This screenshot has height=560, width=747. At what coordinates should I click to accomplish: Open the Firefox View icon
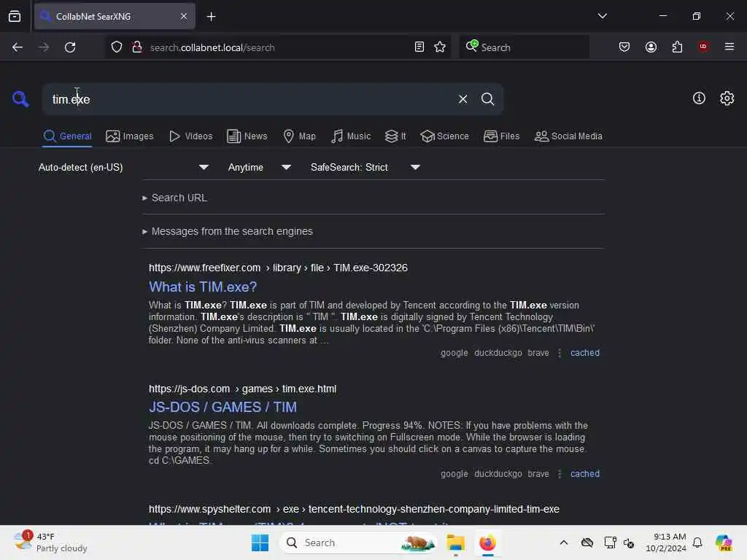pos(15,17)
